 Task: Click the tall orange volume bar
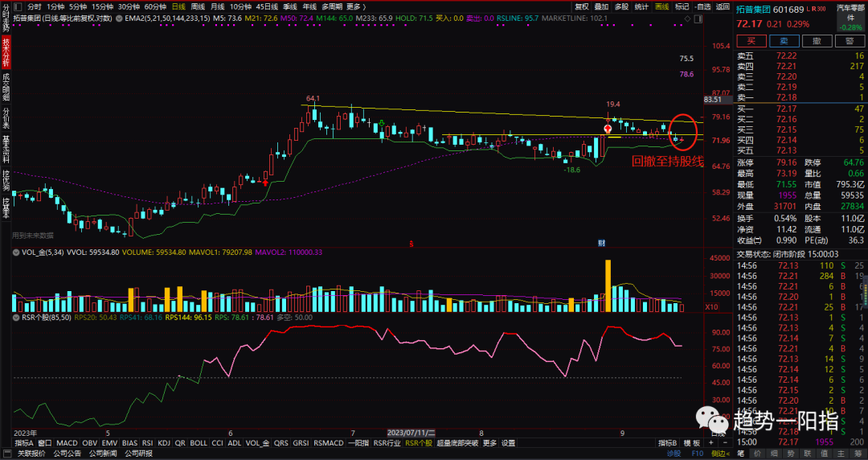[x=608, y=285]
